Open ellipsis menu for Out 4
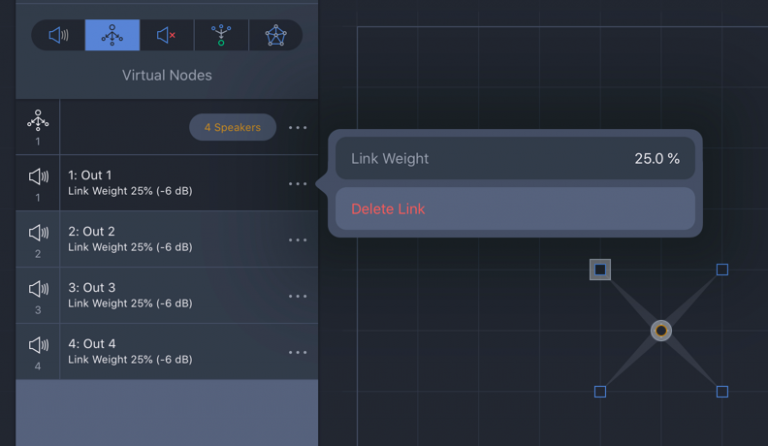This screenshot has width=768, height=446. (297, 352)
